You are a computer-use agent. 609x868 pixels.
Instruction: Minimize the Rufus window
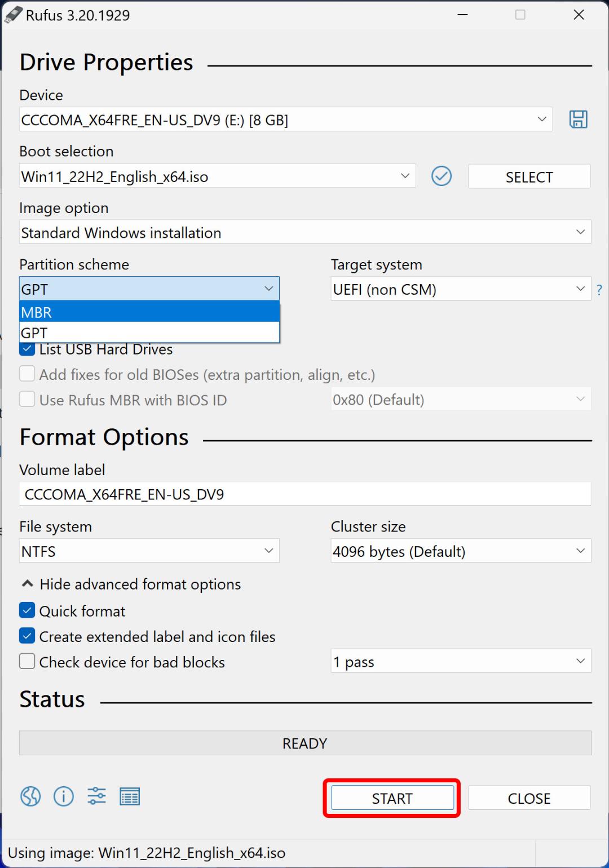(463, 15)
